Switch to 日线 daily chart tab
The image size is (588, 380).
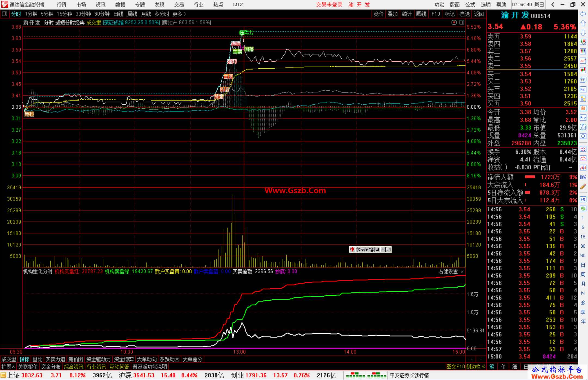(x=118, y=14)
